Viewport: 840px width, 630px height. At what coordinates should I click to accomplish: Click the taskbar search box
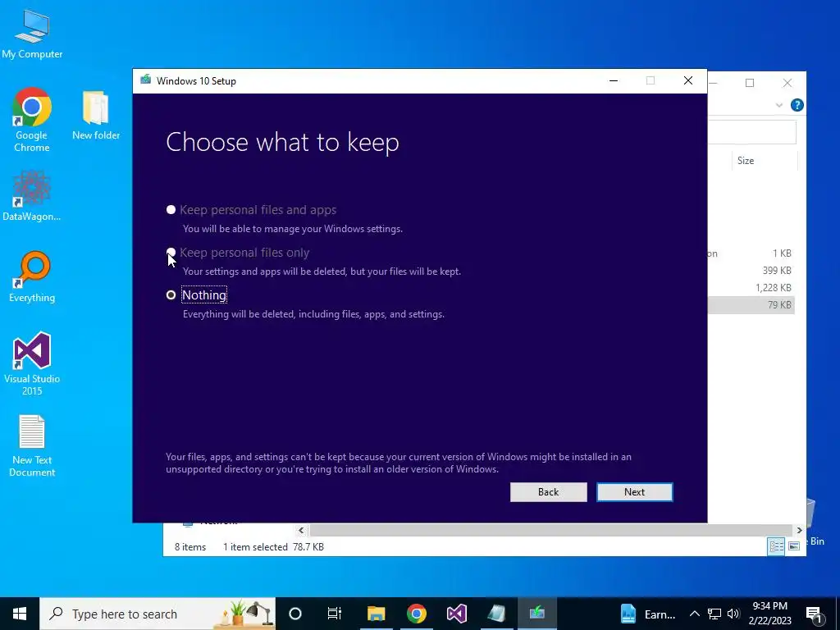tap(157, 614)
